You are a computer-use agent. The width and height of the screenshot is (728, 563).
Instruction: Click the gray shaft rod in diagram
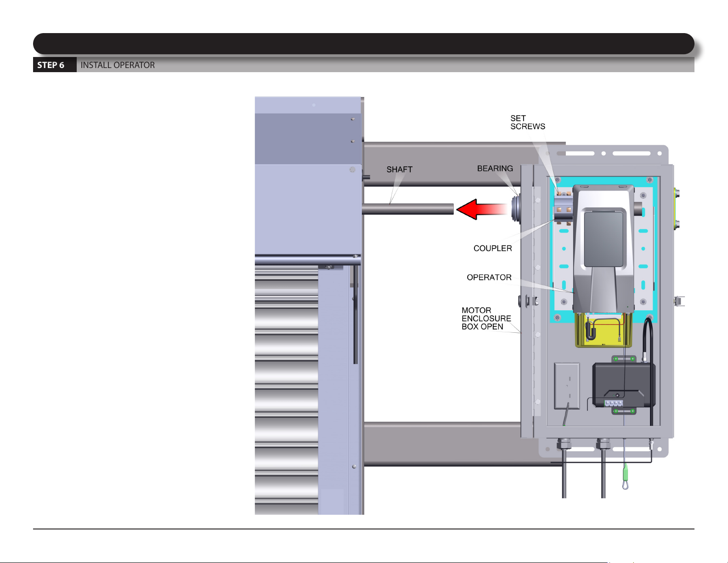(408, 209)
